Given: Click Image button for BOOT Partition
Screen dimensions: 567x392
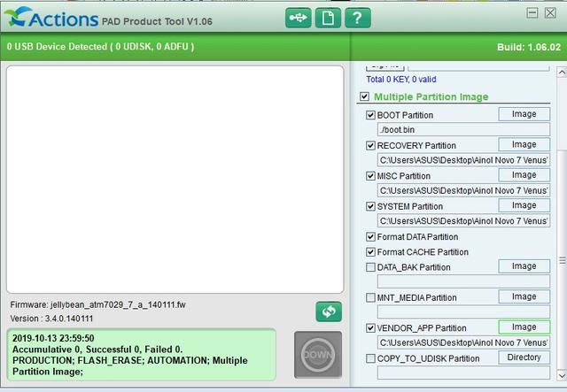Looking at the screenshot, I should coord(524,114).
